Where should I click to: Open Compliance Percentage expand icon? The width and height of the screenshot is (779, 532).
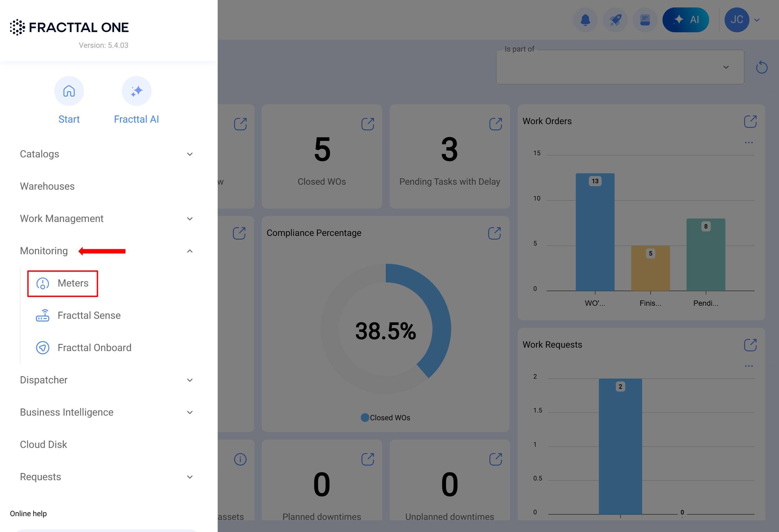(494, 233)
